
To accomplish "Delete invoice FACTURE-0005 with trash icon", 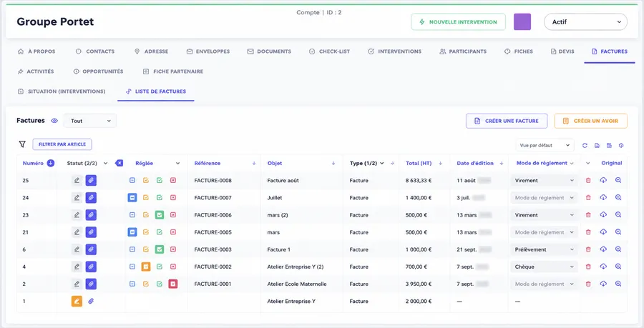I will coord(588,232).
